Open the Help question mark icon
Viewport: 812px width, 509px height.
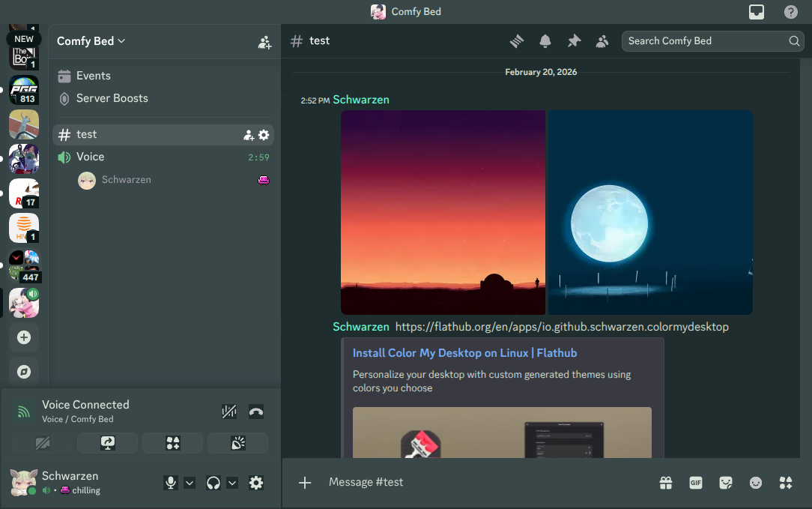pos(790,11)
